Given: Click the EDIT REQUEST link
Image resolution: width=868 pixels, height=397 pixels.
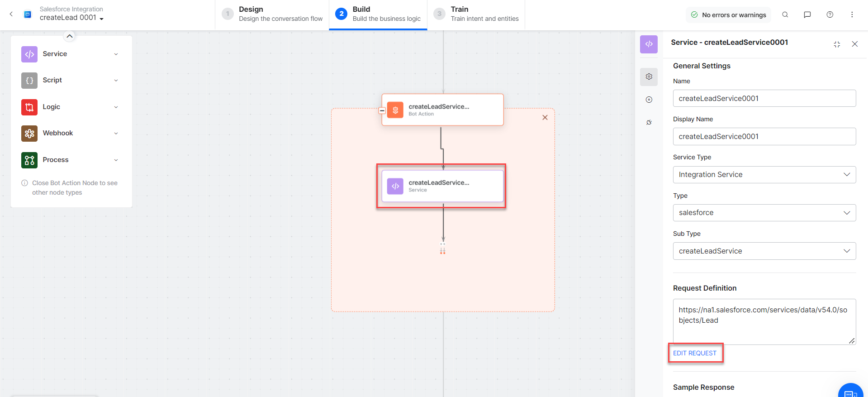Looking at the screenshot, I should pos(695,353).
